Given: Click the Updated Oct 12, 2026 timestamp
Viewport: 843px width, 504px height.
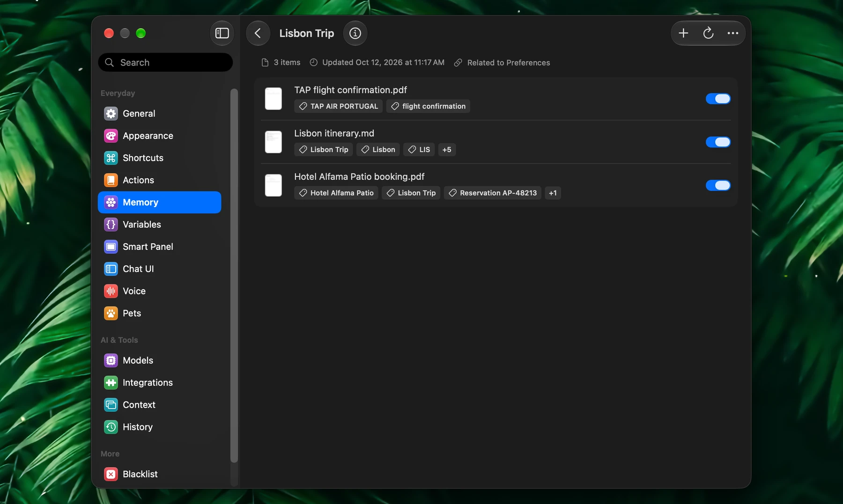Looking at the screenshot, I should [377, 63].
